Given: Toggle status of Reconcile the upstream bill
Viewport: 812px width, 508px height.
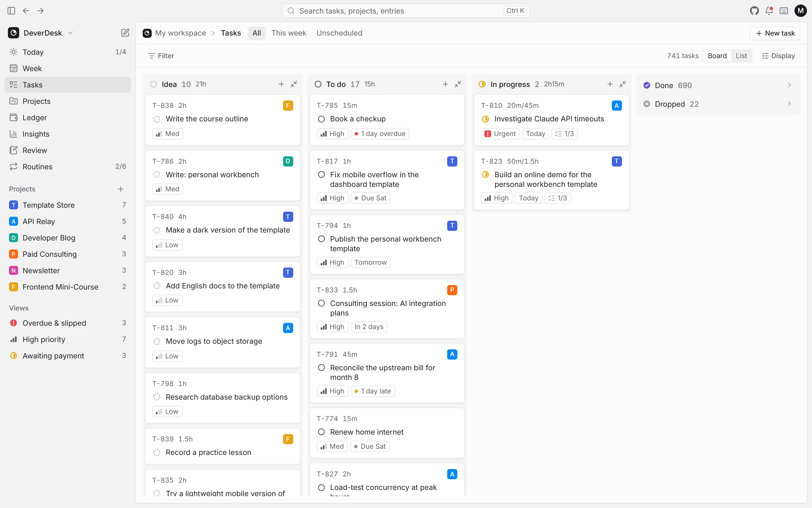Looking at the screenshot, I should [x=321, y=367].
